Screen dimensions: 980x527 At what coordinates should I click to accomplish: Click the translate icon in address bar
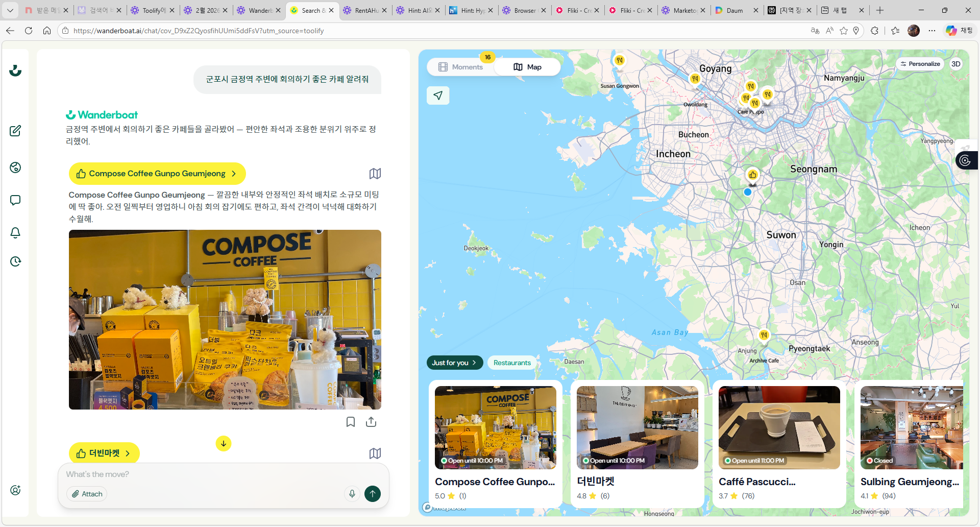(x=815, y=31)
